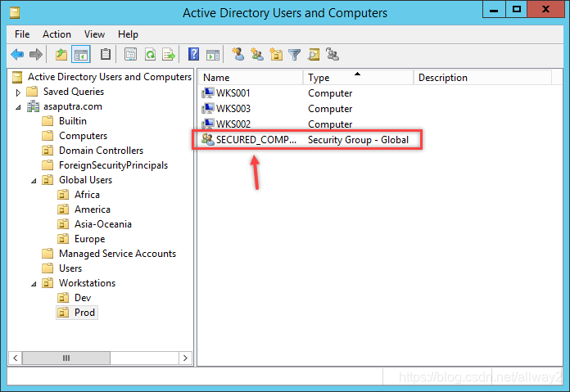Click the WKS002 computer icon
Viewport: 570px width, 392px height.
pos(207,124)
